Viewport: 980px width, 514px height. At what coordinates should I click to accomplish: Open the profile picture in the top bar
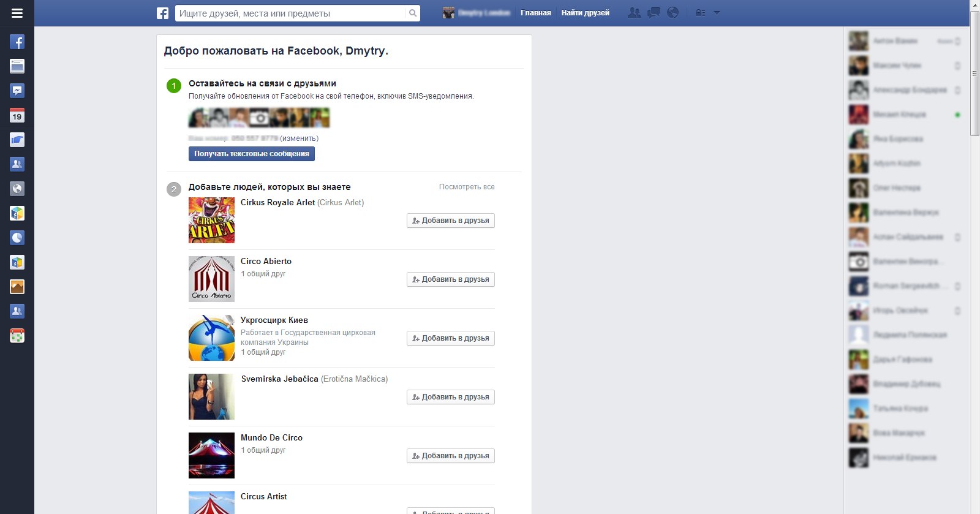(449, 13)
